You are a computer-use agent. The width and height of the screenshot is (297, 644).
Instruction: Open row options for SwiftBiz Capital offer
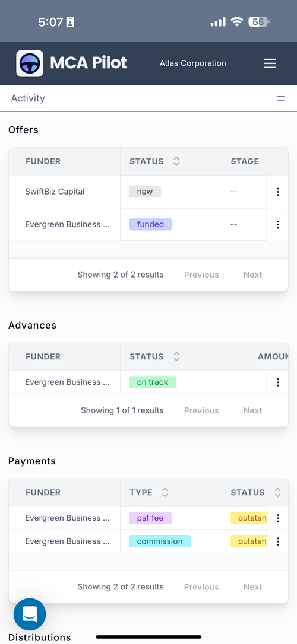[278, 192]
